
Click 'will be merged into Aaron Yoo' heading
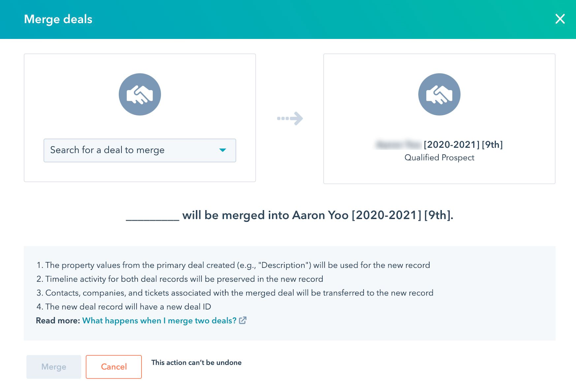click(x=265, y=215)
